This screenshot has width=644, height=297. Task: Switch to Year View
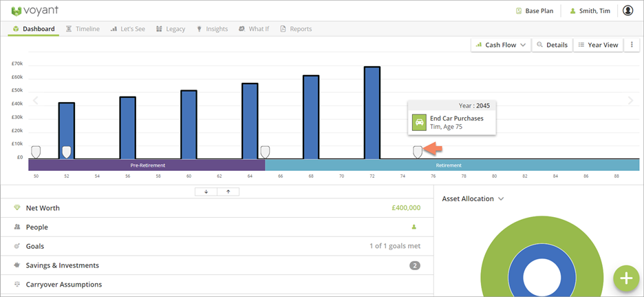pyautogui.click(x=598, y=45)
